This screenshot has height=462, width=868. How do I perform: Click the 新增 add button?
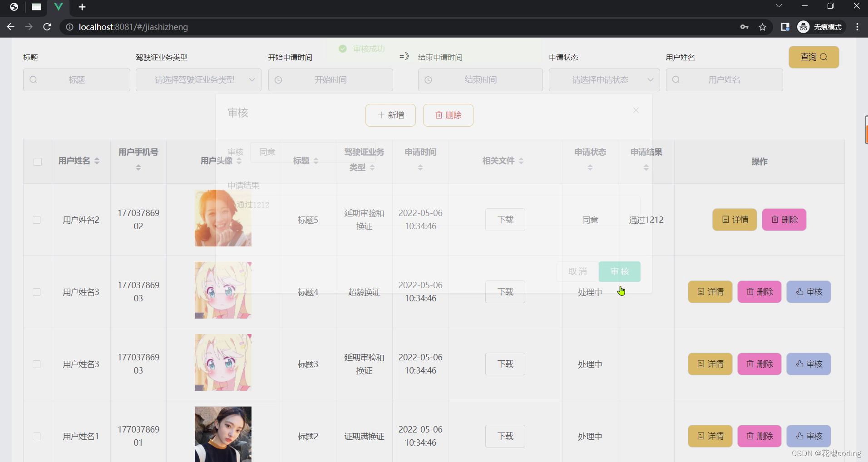coord(390,115)
